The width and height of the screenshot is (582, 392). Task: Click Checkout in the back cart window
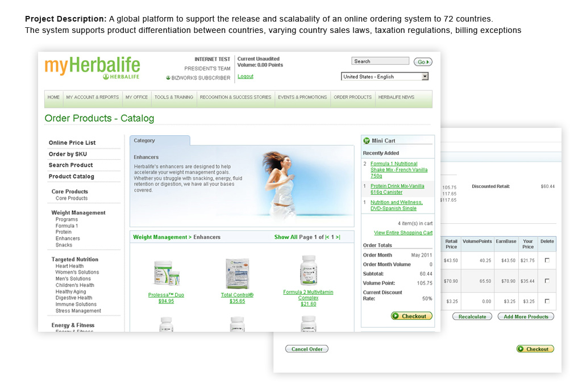click(x=535, y=349)
